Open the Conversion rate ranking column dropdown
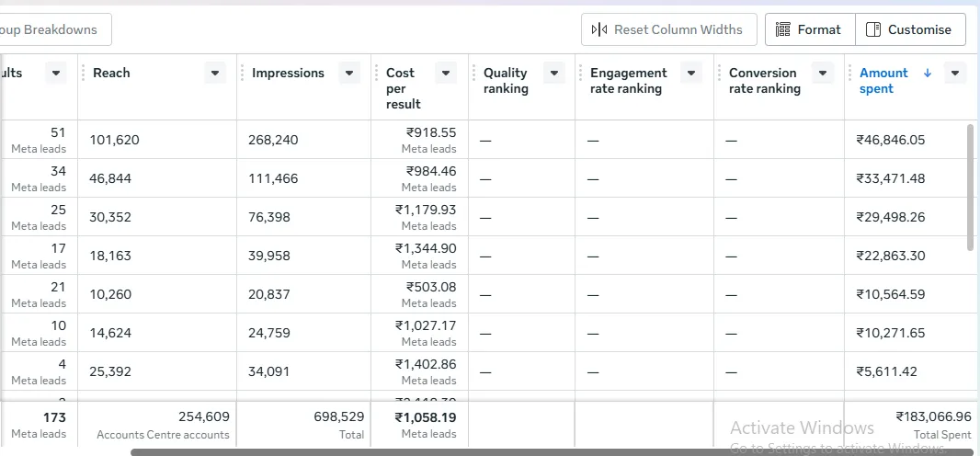 [x=823, y=73]
